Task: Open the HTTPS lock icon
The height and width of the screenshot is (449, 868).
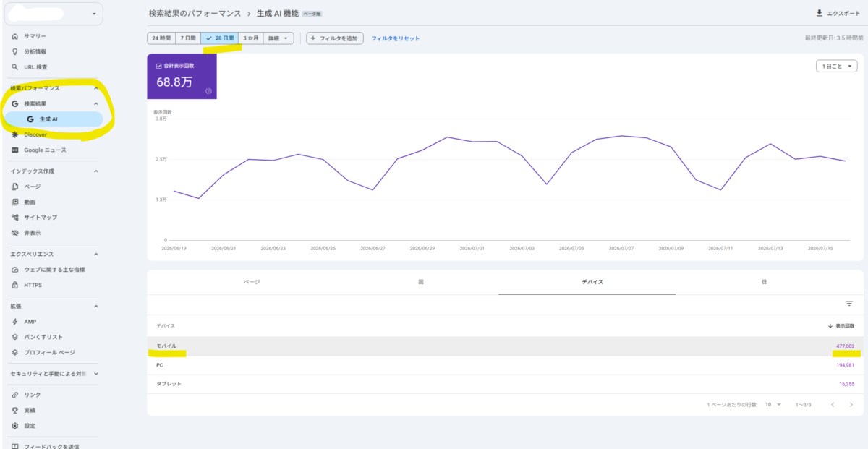Action: (x=15, y=285)
